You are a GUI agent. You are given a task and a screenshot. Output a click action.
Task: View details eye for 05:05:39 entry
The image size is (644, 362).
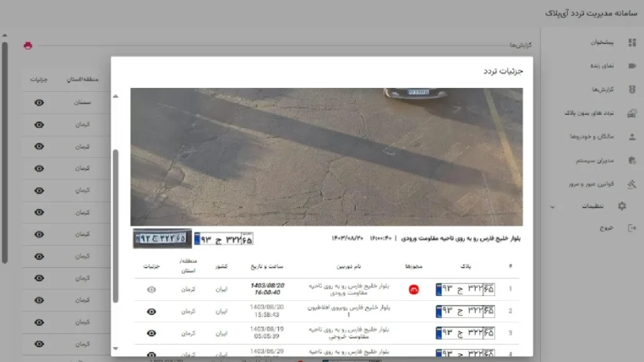tap(151, 333)
